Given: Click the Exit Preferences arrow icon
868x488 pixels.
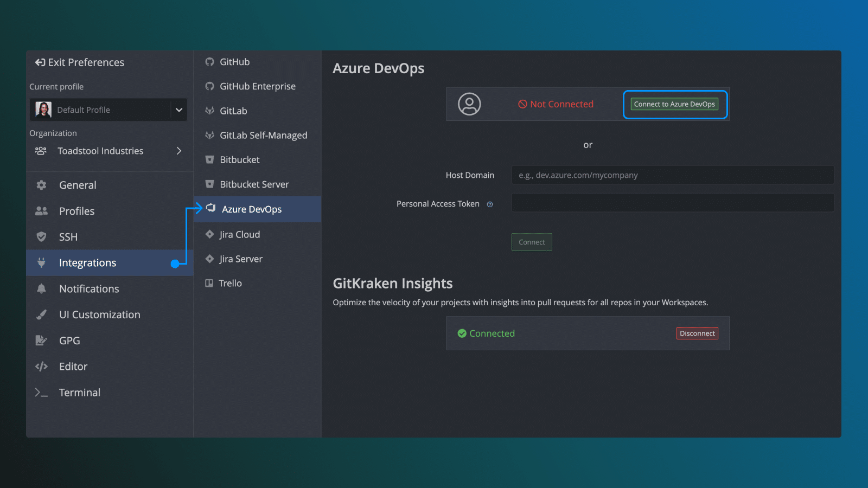Looking at the screenshot, I should point(40,62).
